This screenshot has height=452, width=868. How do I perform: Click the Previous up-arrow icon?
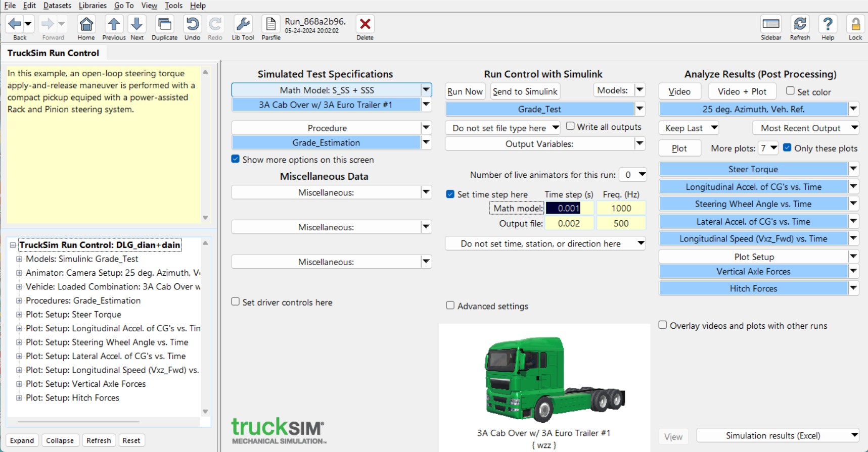click(114, 24)
